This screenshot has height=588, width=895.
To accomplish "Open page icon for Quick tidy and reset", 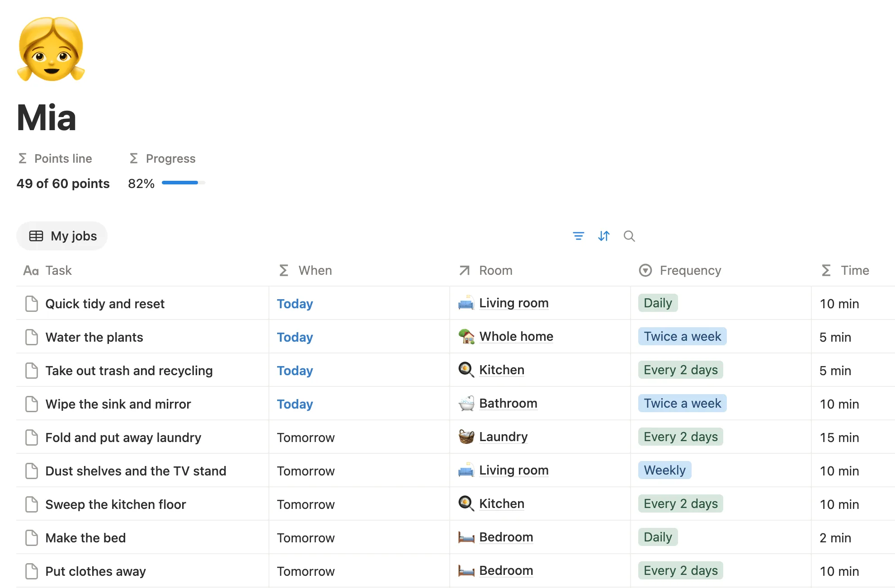I will tap(32, 304).
